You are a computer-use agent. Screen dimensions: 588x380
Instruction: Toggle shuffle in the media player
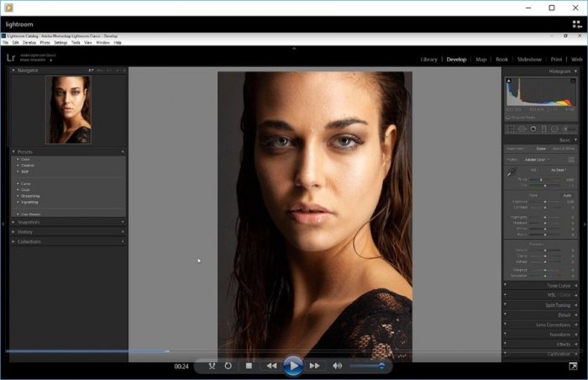tap(212, 366)
